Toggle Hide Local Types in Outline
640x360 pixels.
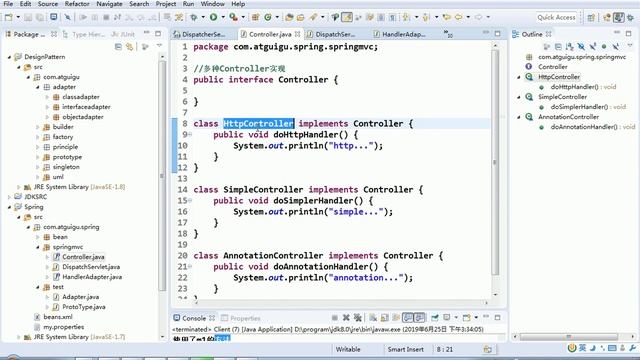[x=616, y=47]
